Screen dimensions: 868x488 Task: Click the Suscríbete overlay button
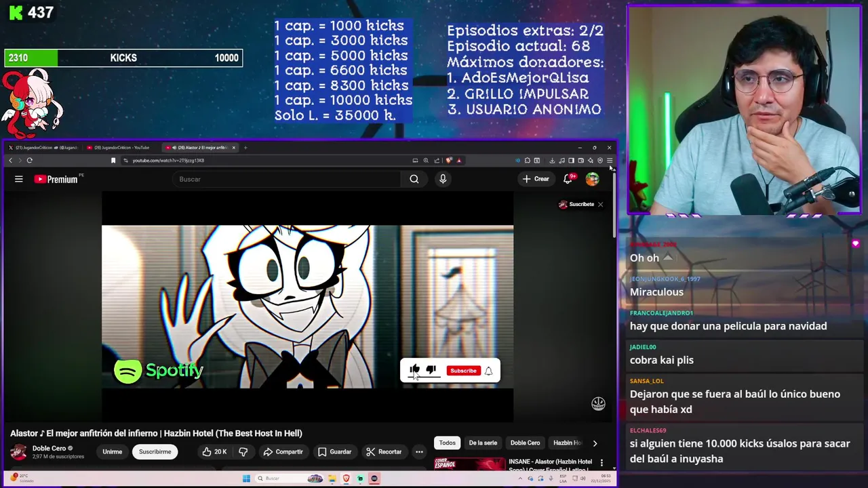pyautogui.click(x=576, y=204)
